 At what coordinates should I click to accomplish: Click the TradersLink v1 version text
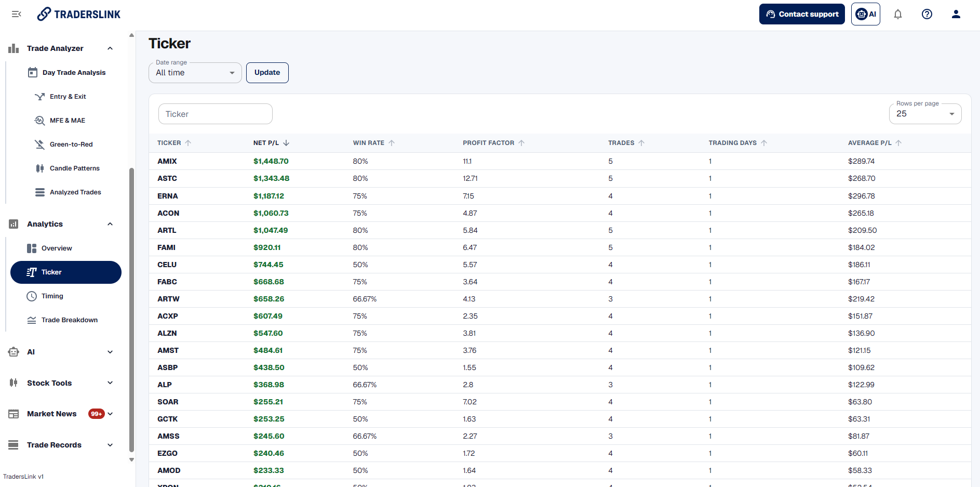[x=23, y=477]
